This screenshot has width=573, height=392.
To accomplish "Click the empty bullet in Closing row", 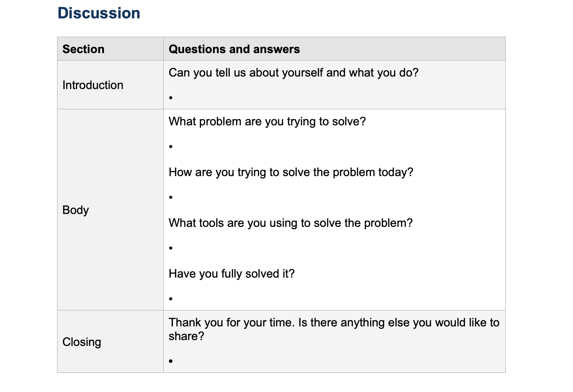I will point(171,361).
